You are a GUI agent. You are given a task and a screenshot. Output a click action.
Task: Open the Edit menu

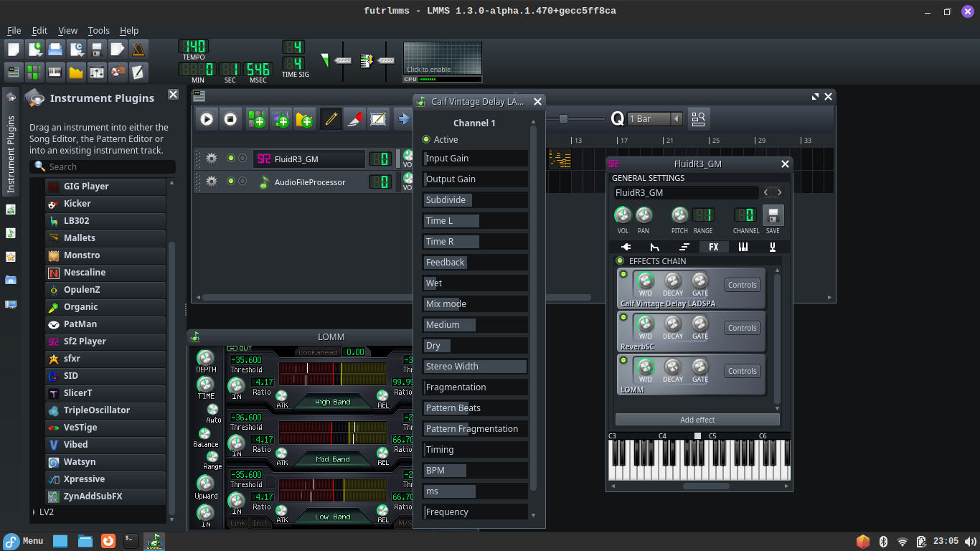click(39, 30)
